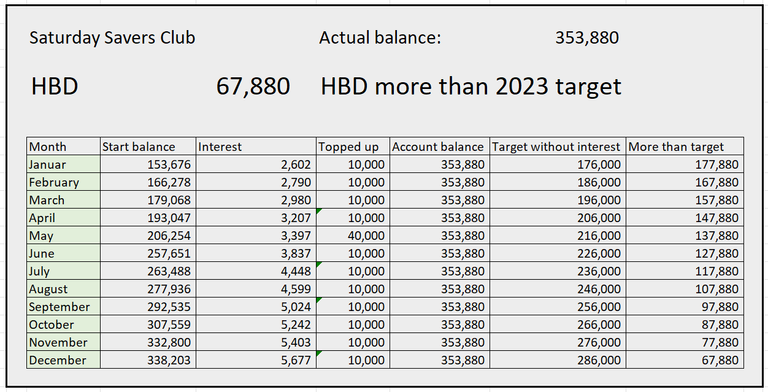Image resolution: width=768 pixels, height=392 pixels.
Task: Click the November month cell
Action: [64, 342]
